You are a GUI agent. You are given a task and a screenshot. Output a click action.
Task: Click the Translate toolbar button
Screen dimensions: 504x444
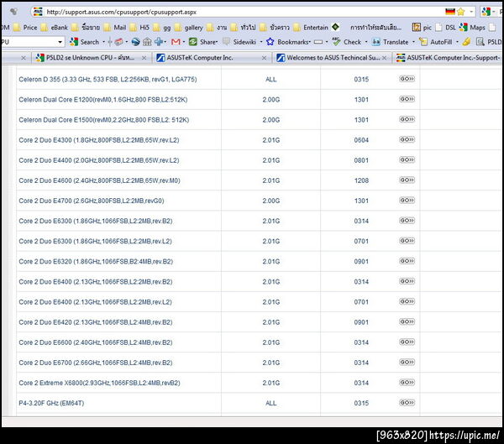(x=390, y=42)
